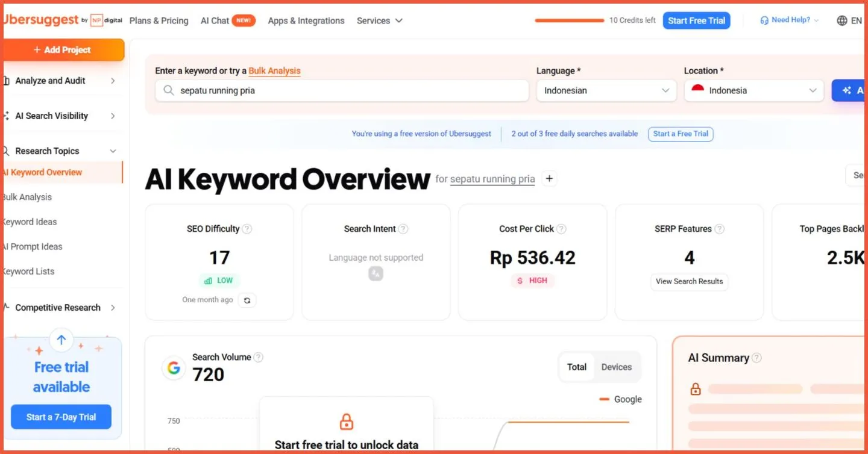Click the Search Volume help icon
The height and width of the screenshot is (454, 868).
coord(258,357)
